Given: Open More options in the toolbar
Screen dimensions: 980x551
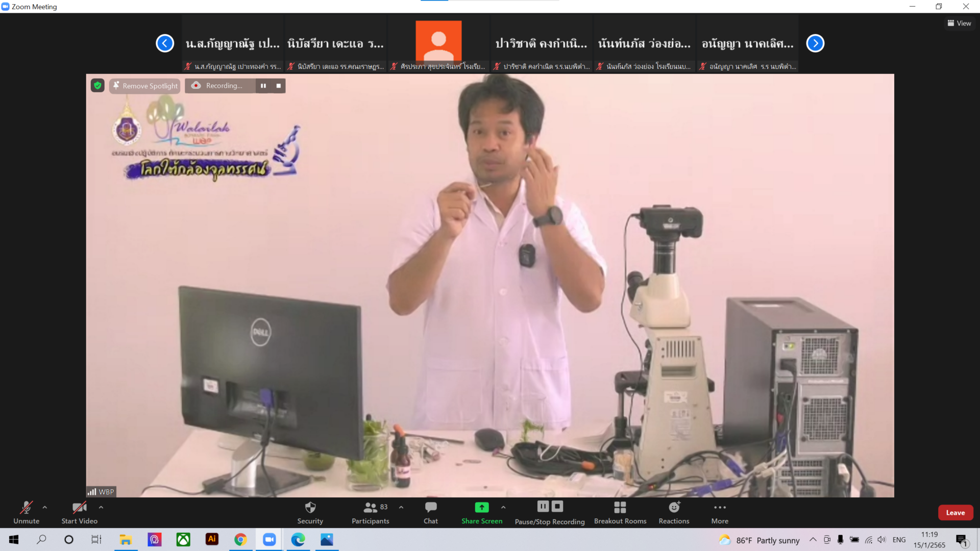Looking at the screenshot, I should click(720, 512).
